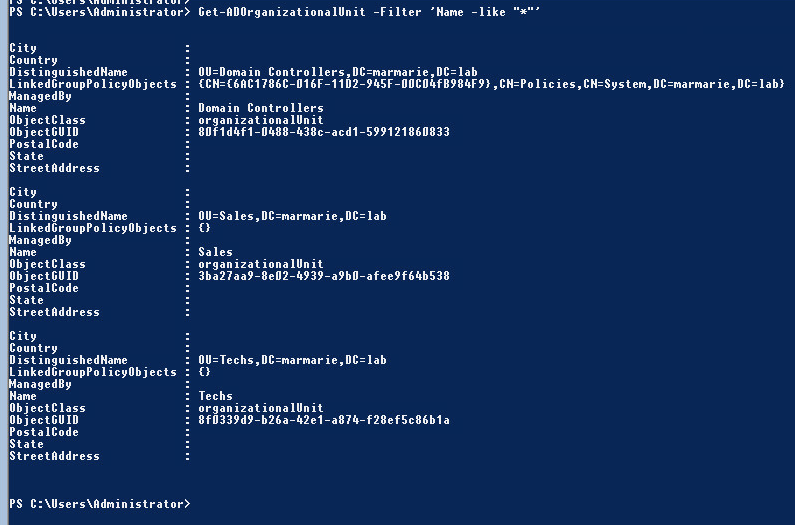Click the Name value "Domain Controllers"
Image resolution: width=795 pixels, height=525 pixels.
click(x=261, y=108)
